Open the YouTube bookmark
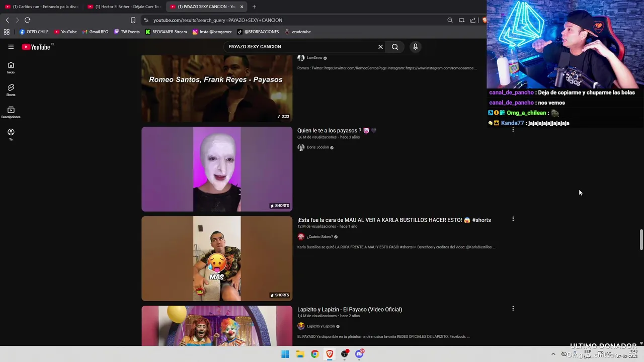 65,32
